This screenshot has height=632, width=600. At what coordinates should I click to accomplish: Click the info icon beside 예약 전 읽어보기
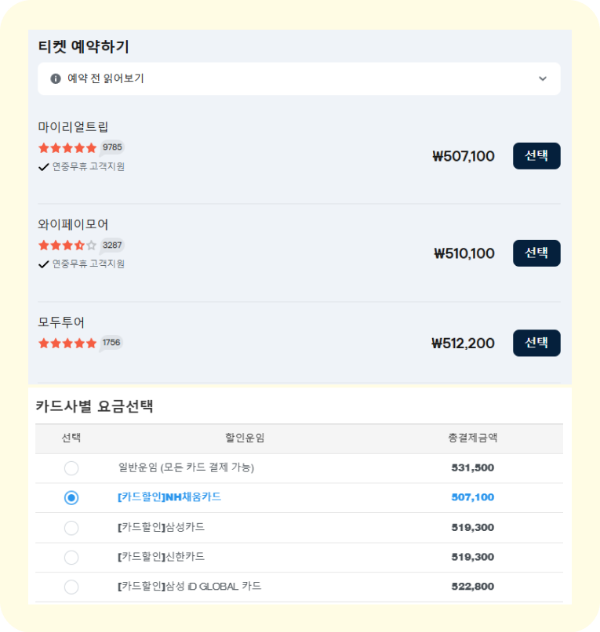click(x=55, y=78)
